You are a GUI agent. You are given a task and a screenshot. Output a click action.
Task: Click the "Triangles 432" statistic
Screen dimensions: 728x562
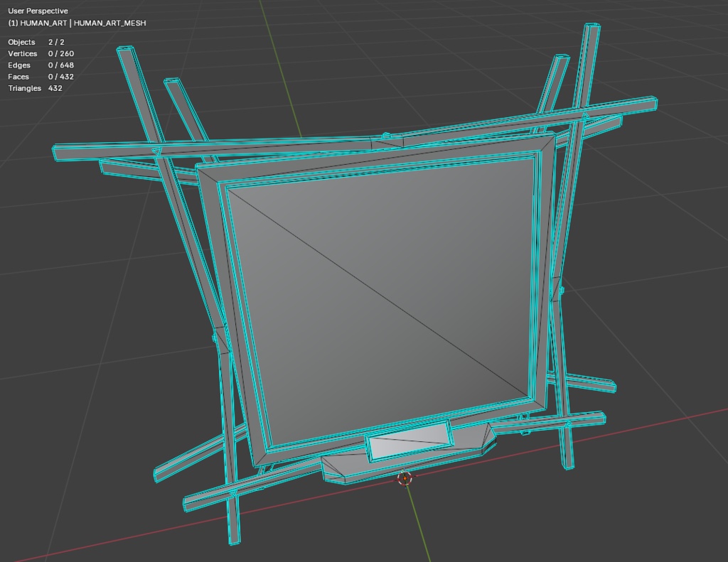point(36,88)
